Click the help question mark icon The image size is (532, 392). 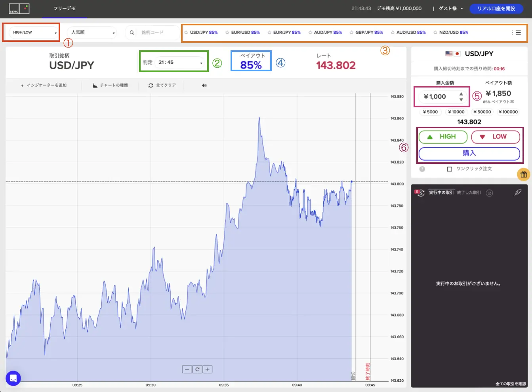[422, 169]
